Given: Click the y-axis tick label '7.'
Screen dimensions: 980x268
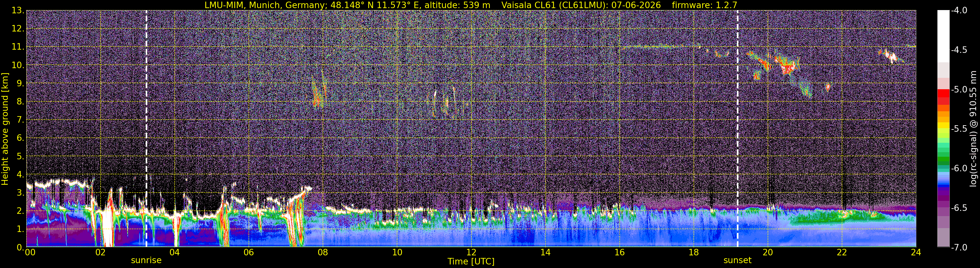Looking at the screenshot, I should 20,120.
